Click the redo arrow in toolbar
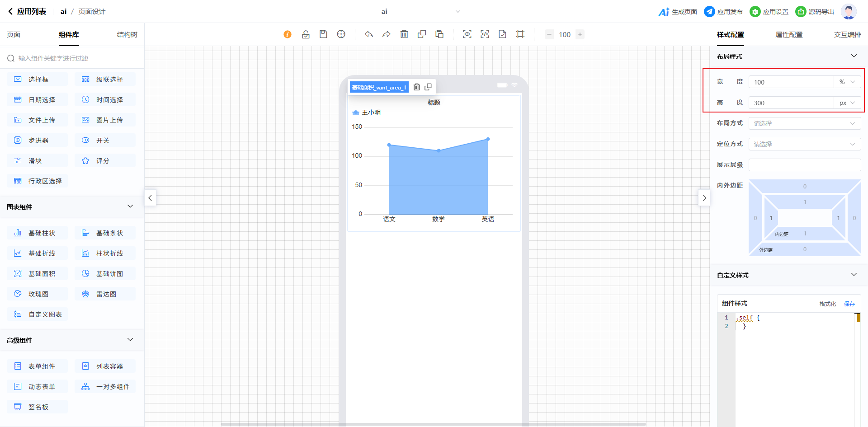 [387, 34]
